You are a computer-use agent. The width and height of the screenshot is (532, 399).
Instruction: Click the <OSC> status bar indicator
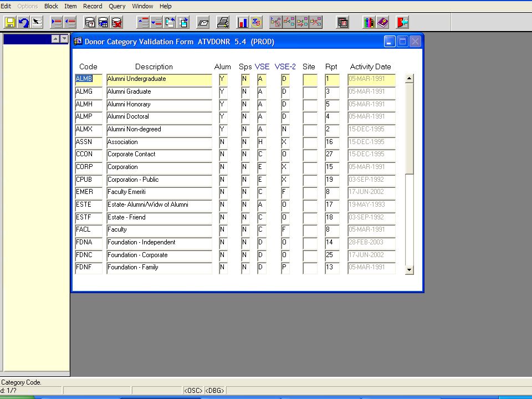click(193, 391)
